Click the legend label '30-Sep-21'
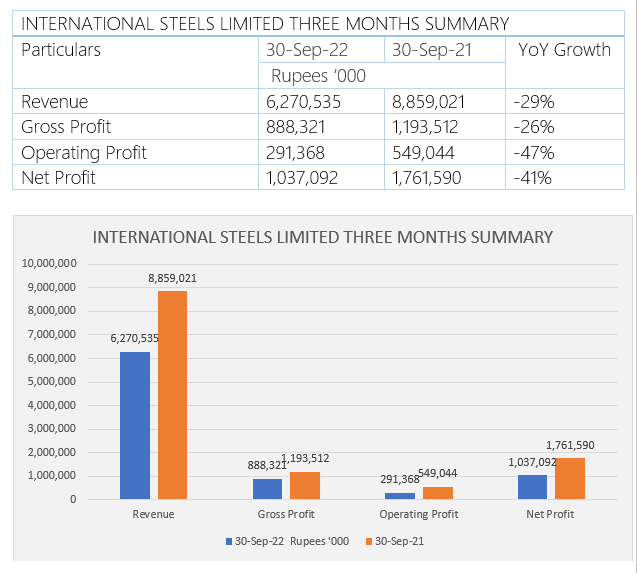Image resolution: width=637 pixels, height=573 pixels. pyautogui.click(x=399, y=541)
